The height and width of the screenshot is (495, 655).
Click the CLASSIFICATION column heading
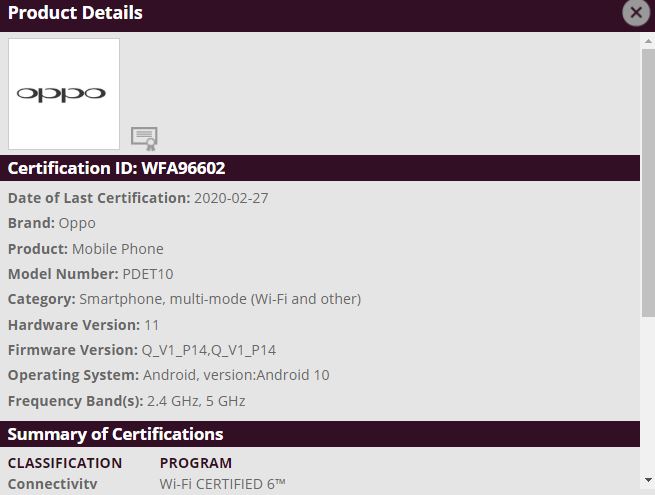pos(65,463)
